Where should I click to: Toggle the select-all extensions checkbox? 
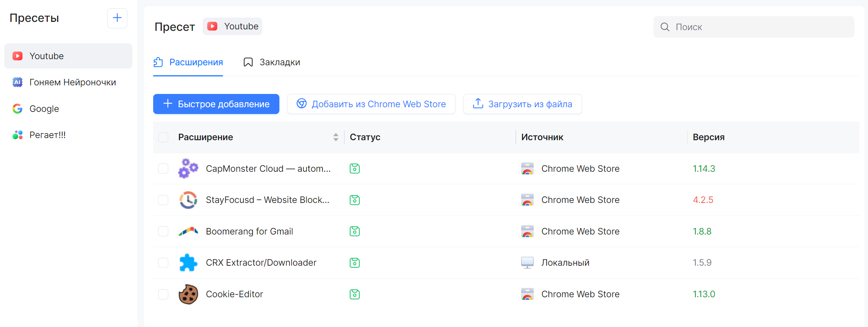click(x=163, y=137)
